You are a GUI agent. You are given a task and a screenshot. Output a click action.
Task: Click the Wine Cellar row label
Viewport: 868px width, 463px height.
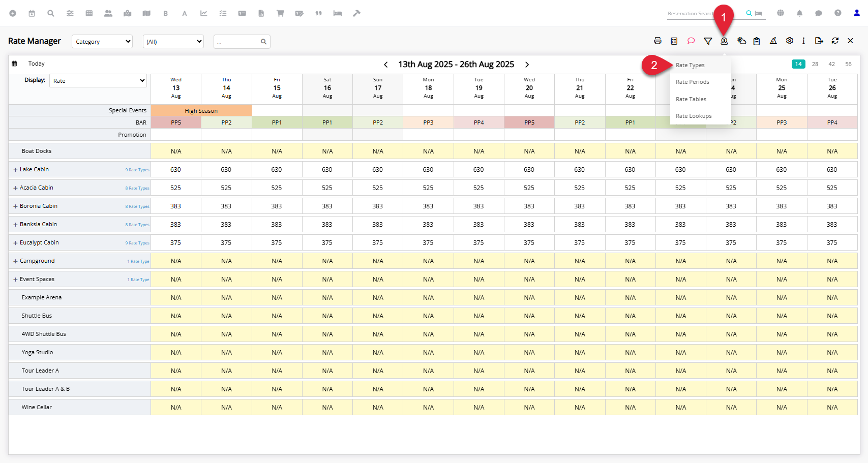(37, 407)
